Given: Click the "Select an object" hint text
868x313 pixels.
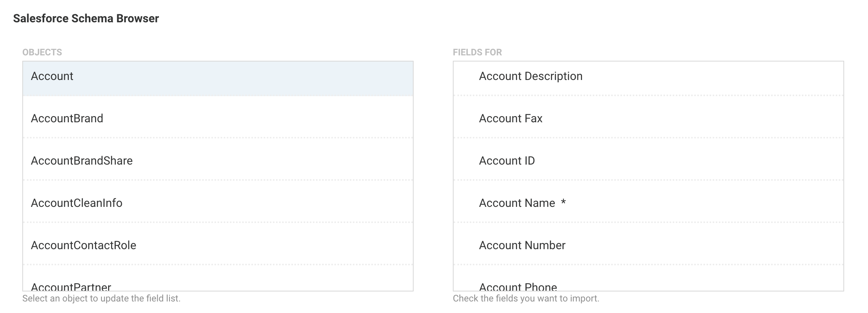Looking at the screenshot, I should click(x=101, y=298).
